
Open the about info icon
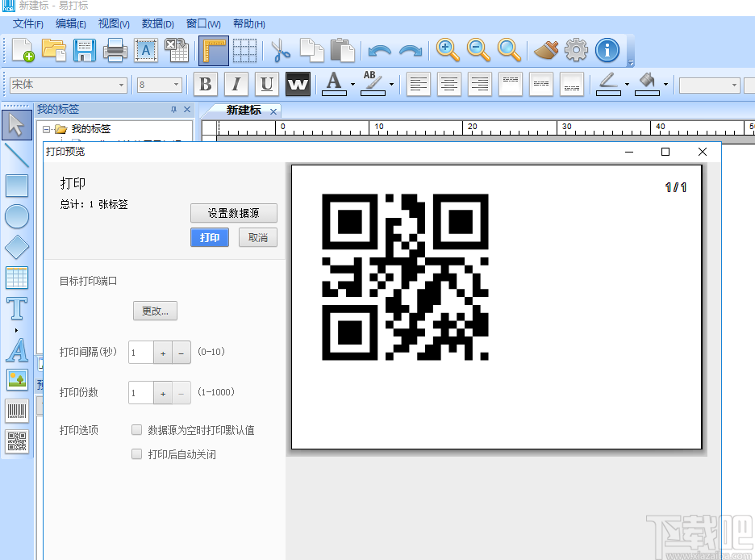[607, 50]
